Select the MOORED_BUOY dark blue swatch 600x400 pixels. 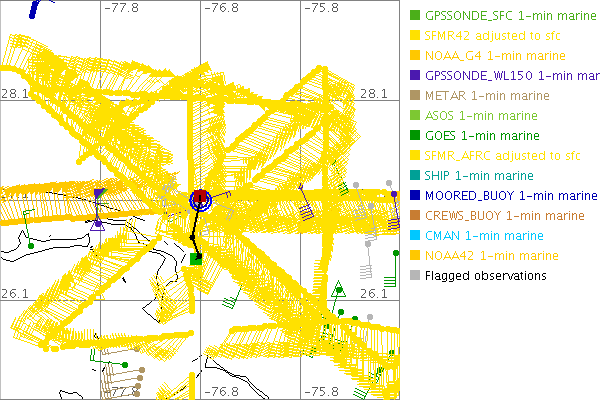pos(415,196)
